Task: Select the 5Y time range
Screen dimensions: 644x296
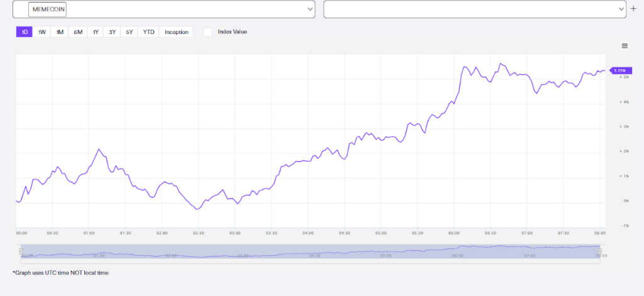Action: (130, 32)
